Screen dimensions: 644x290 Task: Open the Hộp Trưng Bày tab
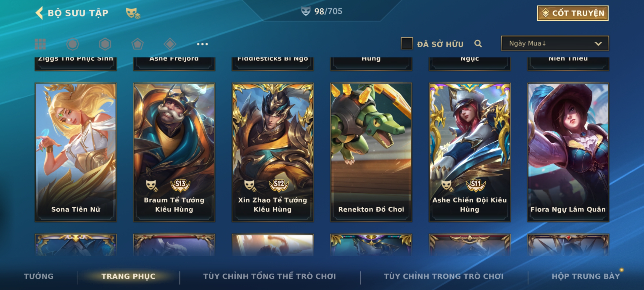click(x=586, y=276)
